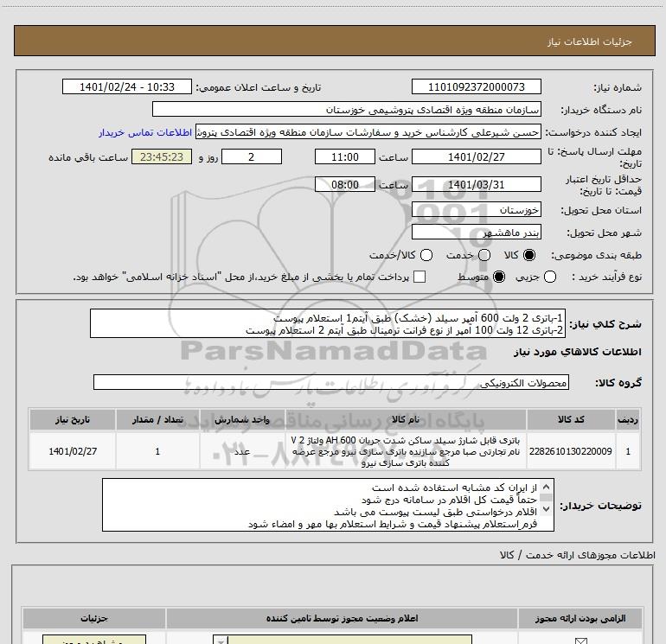This screenshot has width=666, height=644.
Task: Click the تاریخ نیاز column header
Action: point(72,419)
